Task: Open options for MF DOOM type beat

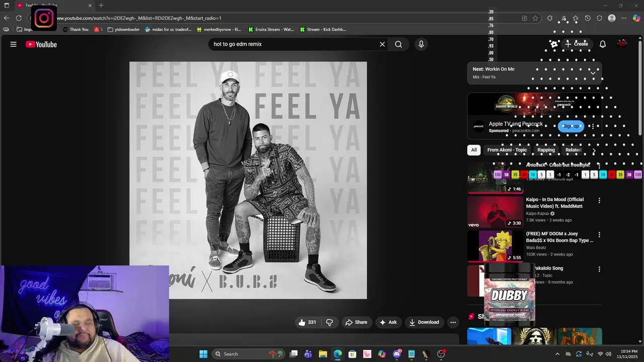Action: coord(599,235)
